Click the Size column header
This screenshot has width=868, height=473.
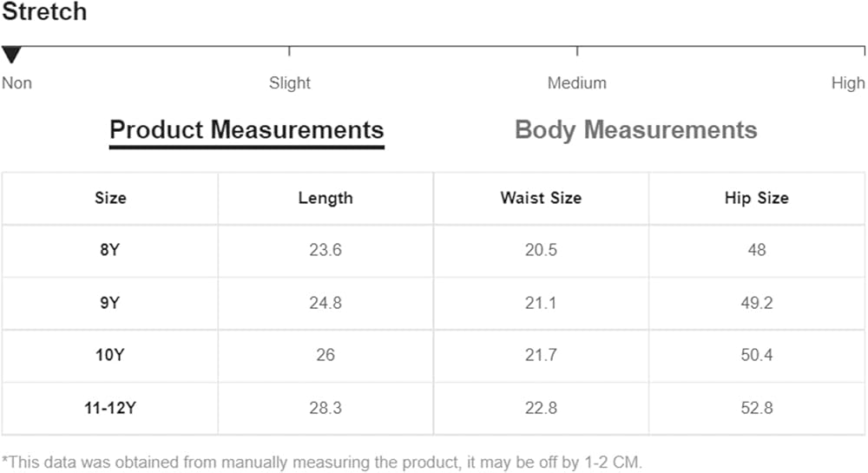click(110, 198)
